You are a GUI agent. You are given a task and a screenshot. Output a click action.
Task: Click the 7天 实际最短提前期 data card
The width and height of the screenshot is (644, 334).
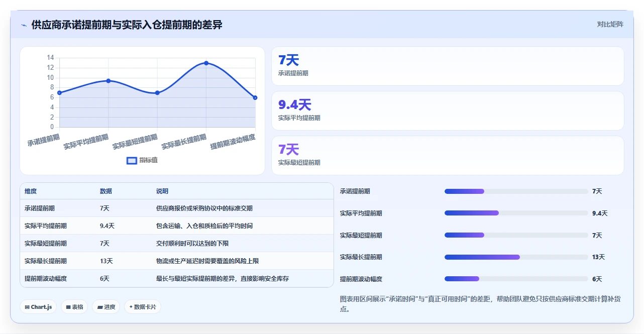tap(448, 156)
